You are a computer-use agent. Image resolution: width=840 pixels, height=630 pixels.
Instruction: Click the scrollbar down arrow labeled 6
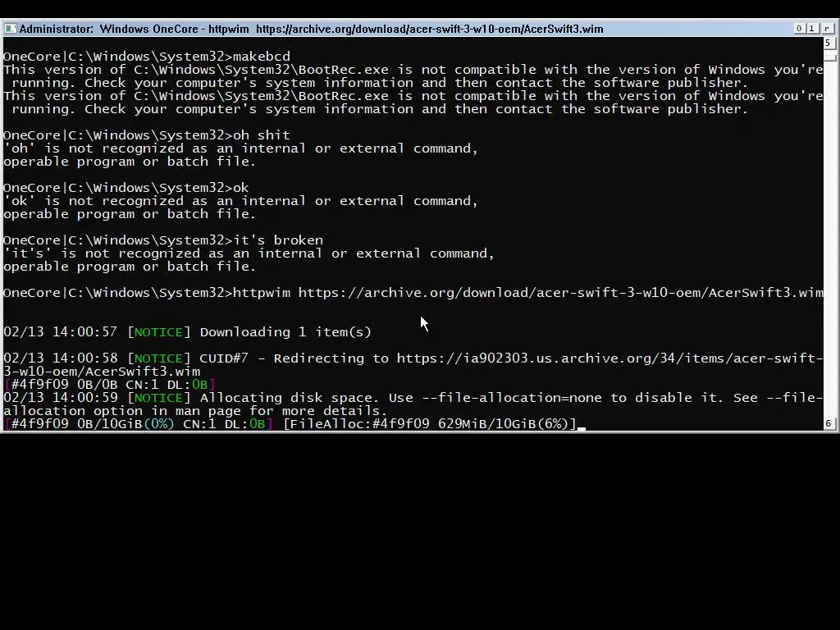(829, 423)
